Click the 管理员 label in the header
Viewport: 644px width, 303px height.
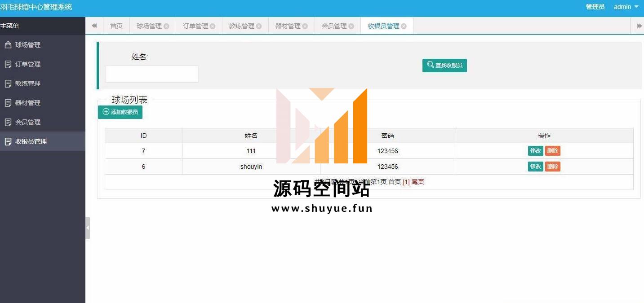(x=595, y=7)
